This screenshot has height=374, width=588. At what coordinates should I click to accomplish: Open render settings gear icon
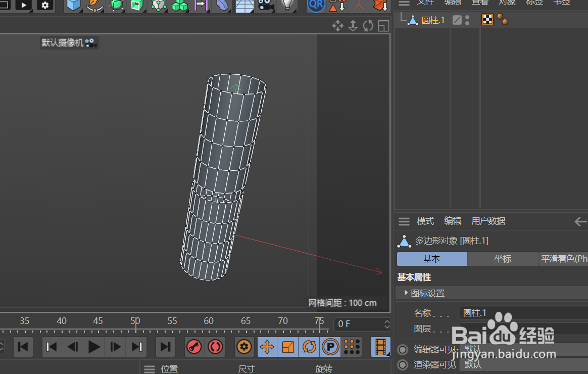click(45, 5)
